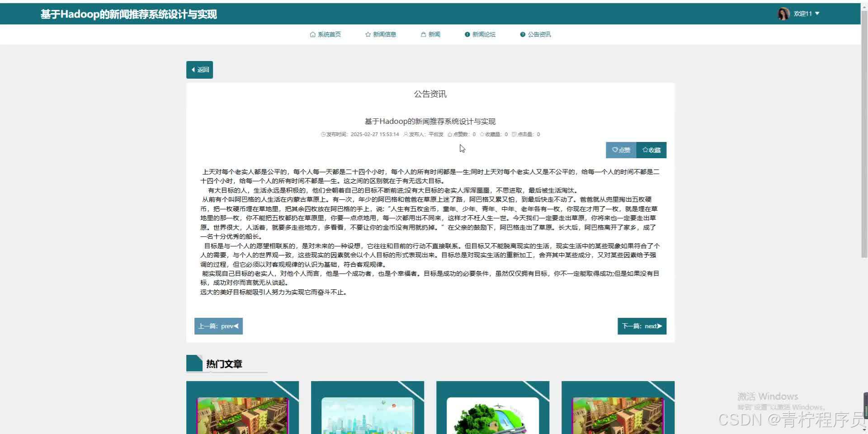Select the star icon next to 新闻信息
The image size is (868, 434).
(x=367, y=34)
